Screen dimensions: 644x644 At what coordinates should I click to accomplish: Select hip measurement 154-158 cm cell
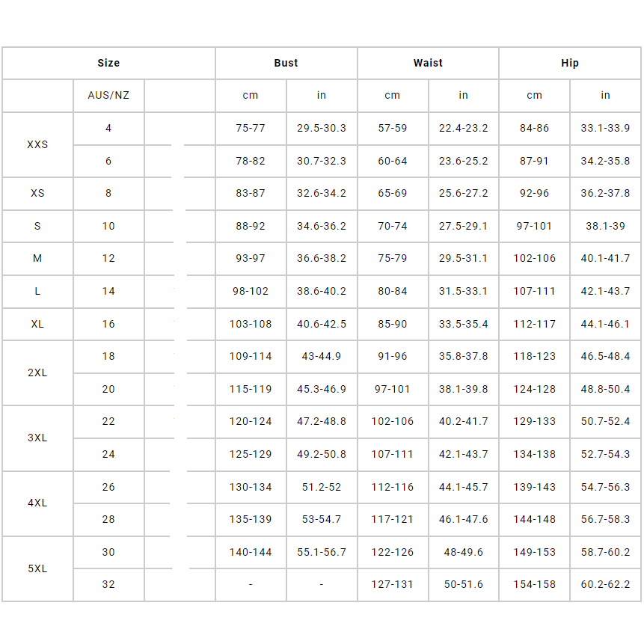click(534, 584)
